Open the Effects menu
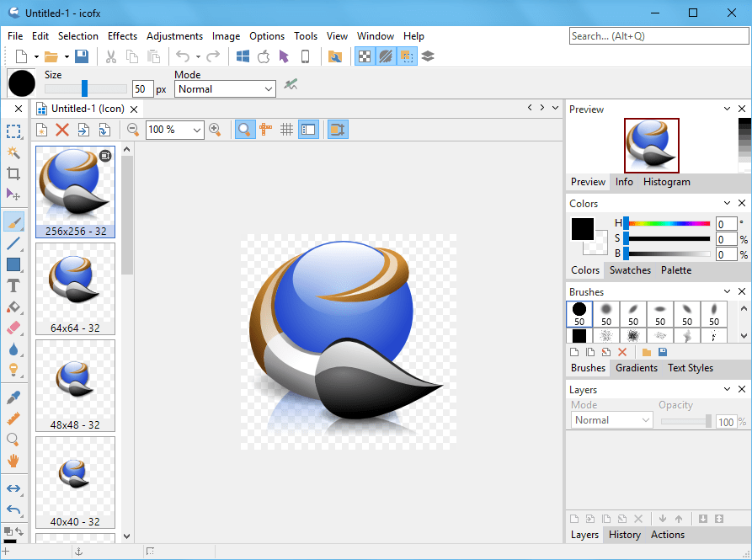 (x=122, y=36)
